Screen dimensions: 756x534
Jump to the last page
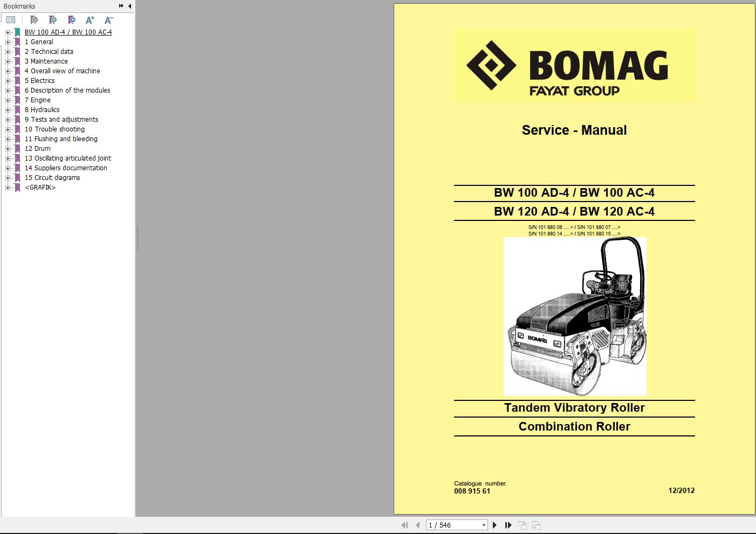pos(508,525)
